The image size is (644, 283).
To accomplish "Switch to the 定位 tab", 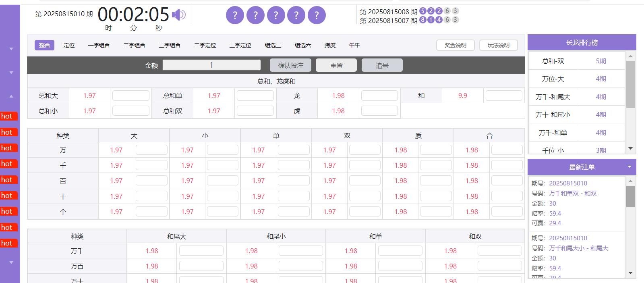I will click(x=69, y=45).
